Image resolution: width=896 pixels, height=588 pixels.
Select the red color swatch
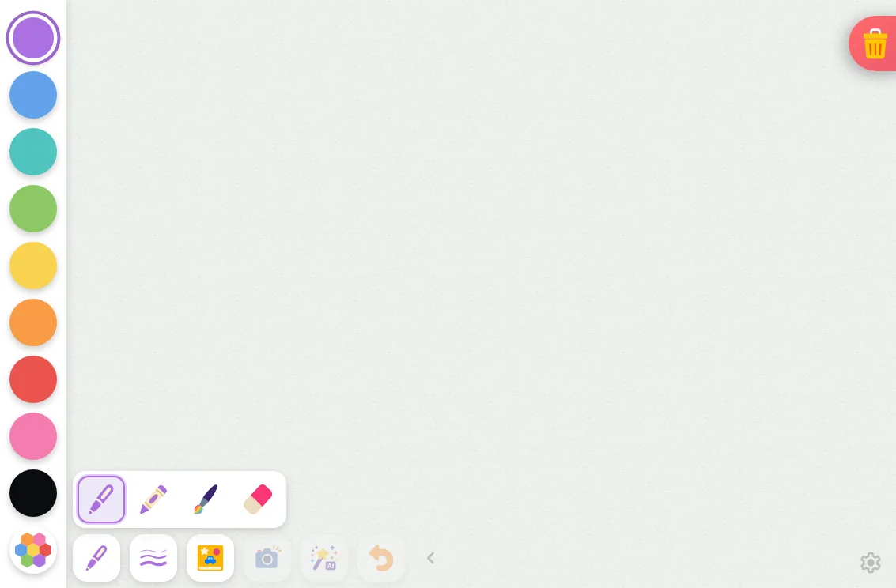point(33,379)
